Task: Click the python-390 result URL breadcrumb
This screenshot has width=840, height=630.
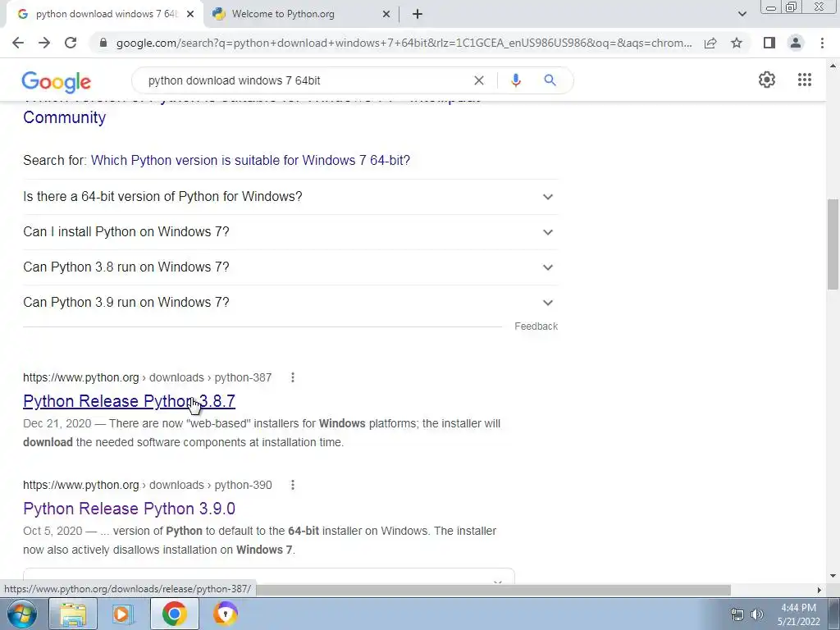Action: (148, 485)
